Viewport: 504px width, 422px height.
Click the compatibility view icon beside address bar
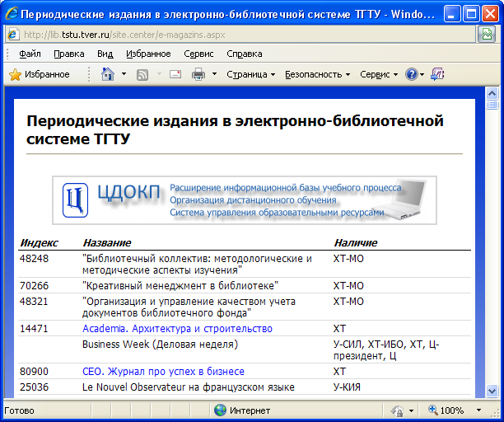tap(487, 34)
